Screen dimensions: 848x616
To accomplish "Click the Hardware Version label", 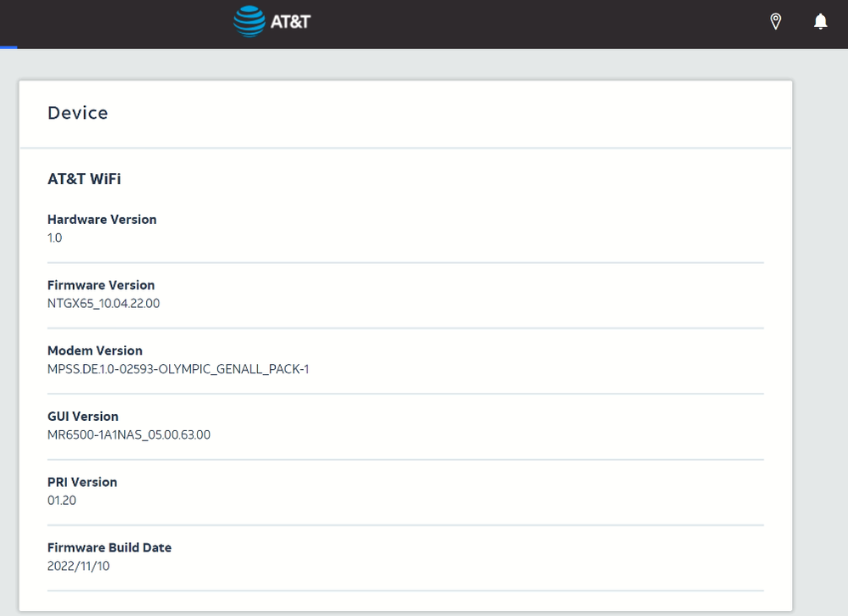I will click(102, 219).
